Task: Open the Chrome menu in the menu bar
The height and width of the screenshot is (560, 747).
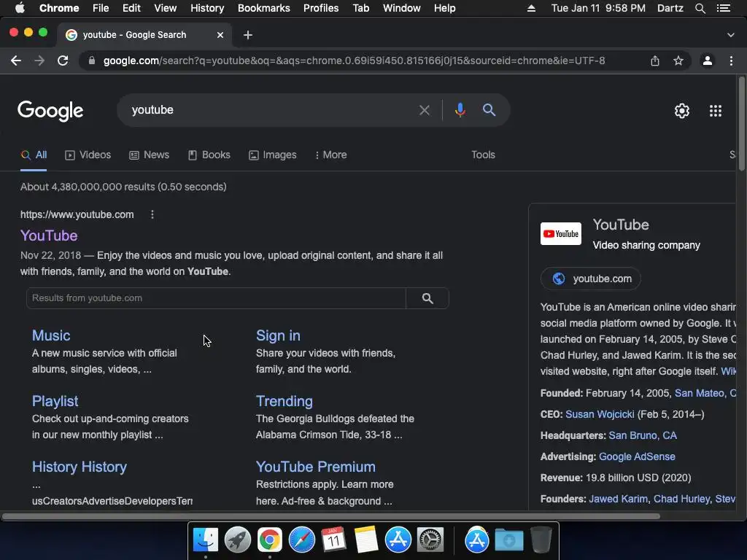Action: click(59, 8)
